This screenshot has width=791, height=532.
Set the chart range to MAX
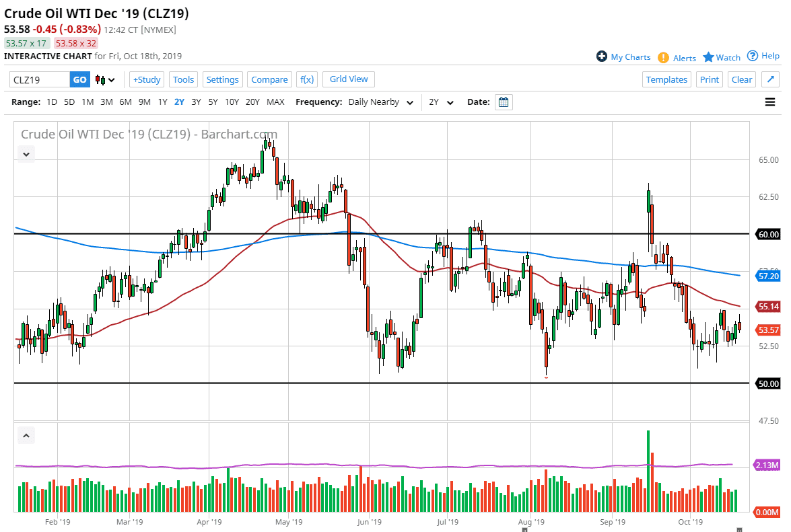point(275,102)
